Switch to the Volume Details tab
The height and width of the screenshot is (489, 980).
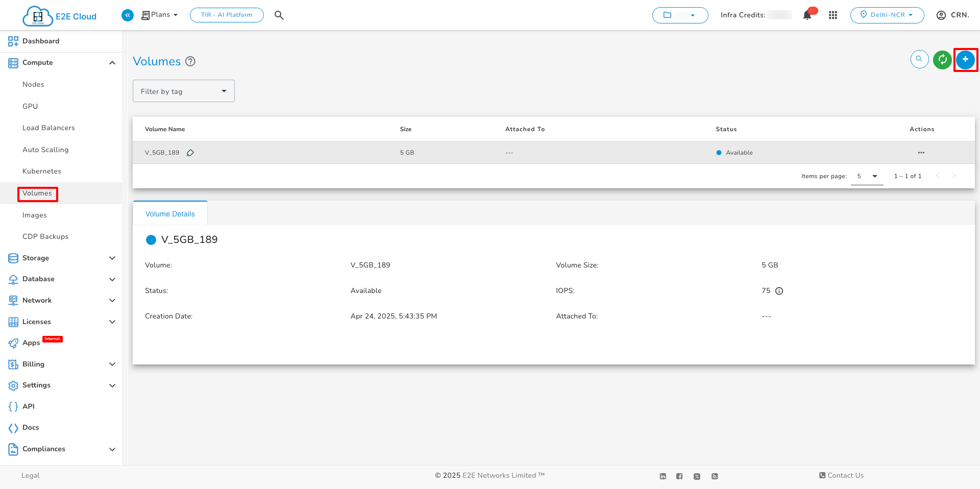pyautogui.click(x=170, y=213)
